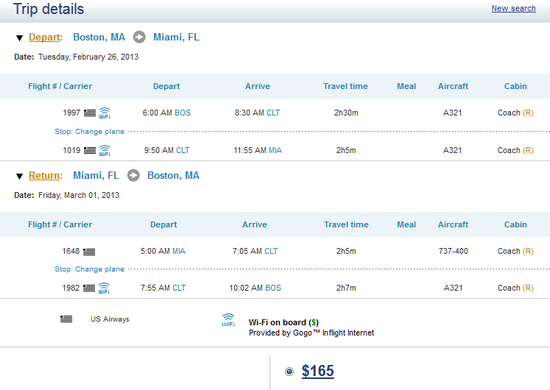Click the carrier flag icon next to flight 1997
The image size is (550, 390).
pos(90,113)
